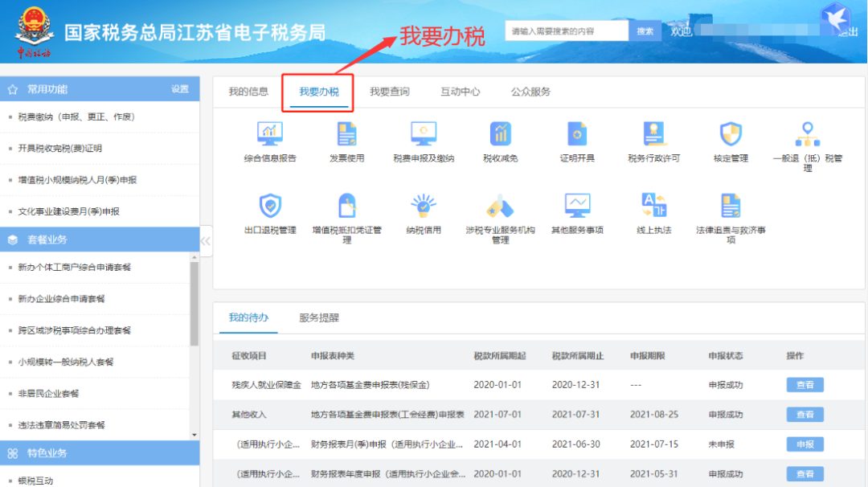This screenshot has height=487, width=868.
Task: Select 非居民企业套餐
Action: click(x=48, y=394)
